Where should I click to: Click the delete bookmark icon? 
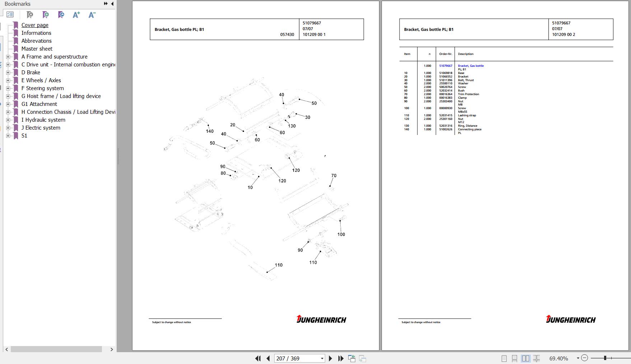pos(30,15)
